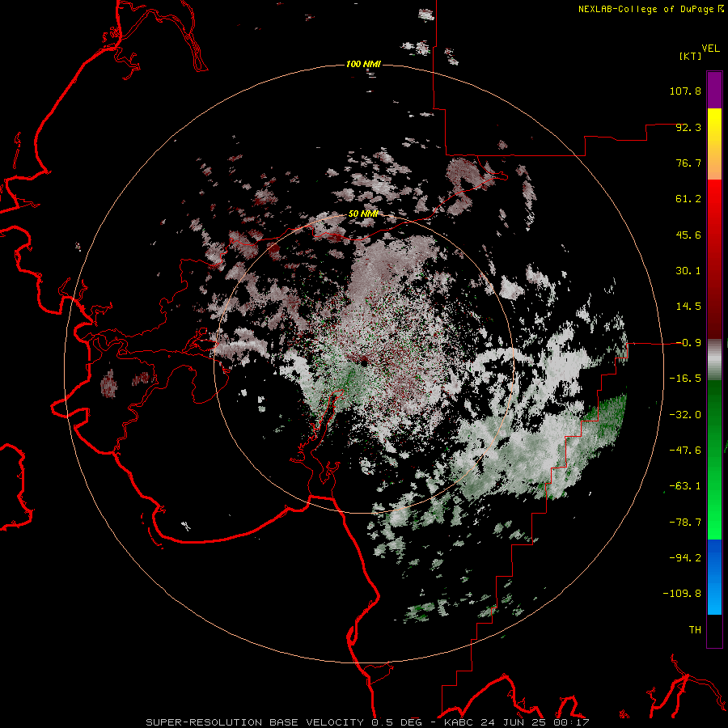The height and width of the screenshot is (728, 728).
Task: Pick the green segment of the color bar
Action: [714, 459]
